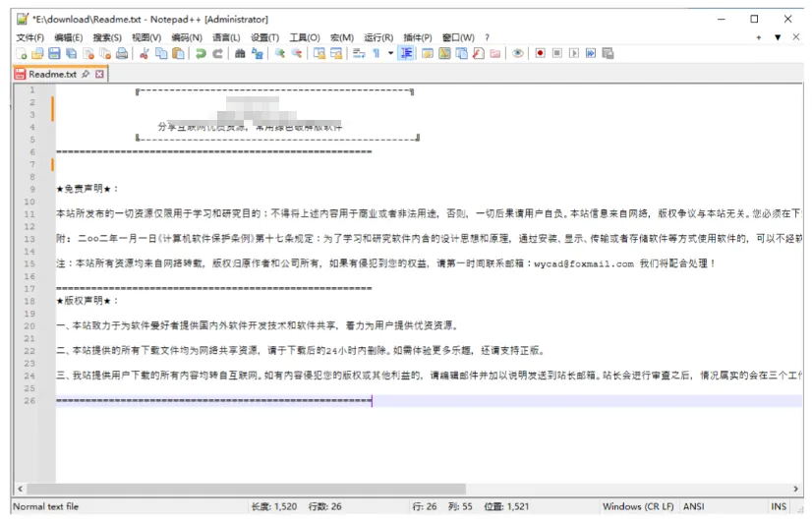This screenshot has height=522, width=812.
Task: Click the Redo toolbar arrow
Action: [x=218, y=53]
